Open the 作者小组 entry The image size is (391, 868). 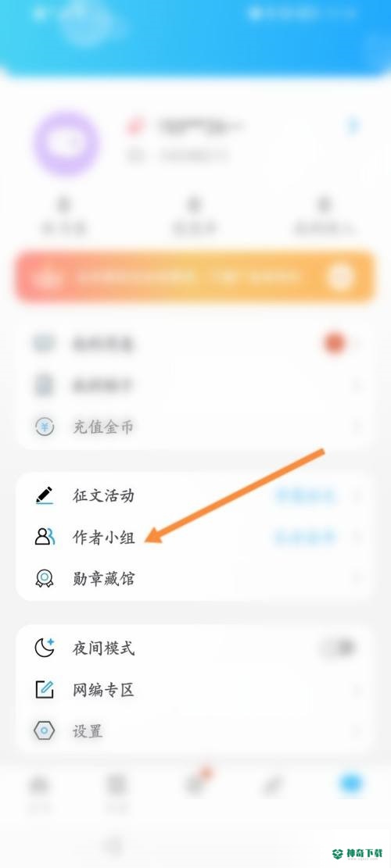pos(195,537)
